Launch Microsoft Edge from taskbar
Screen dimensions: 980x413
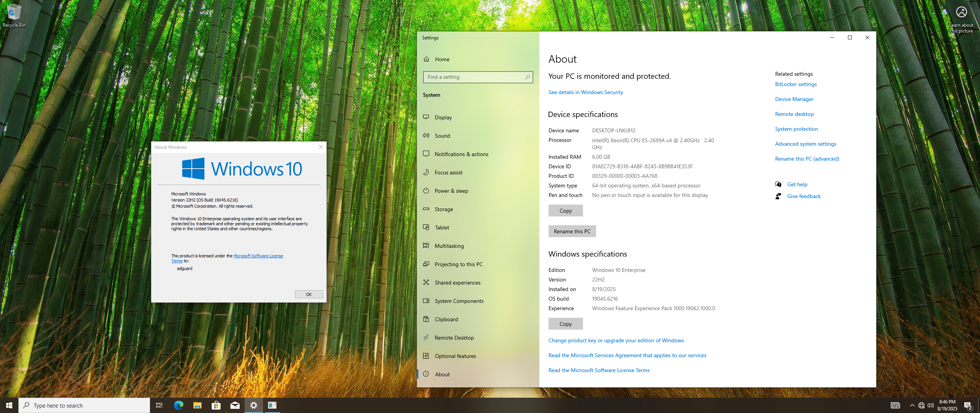[x=178, y=405]
